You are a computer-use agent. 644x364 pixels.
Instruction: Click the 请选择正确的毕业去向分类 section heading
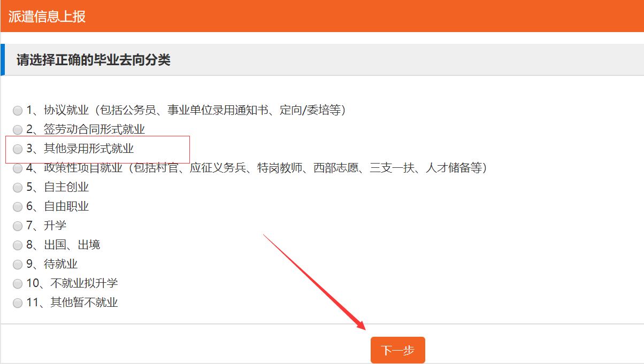pyautogui.click(x=94, y=60)
